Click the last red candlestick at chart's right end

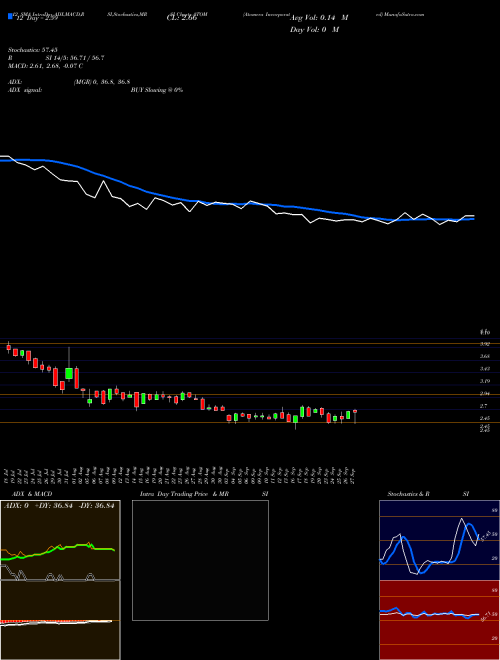click(x=355, y=411)
